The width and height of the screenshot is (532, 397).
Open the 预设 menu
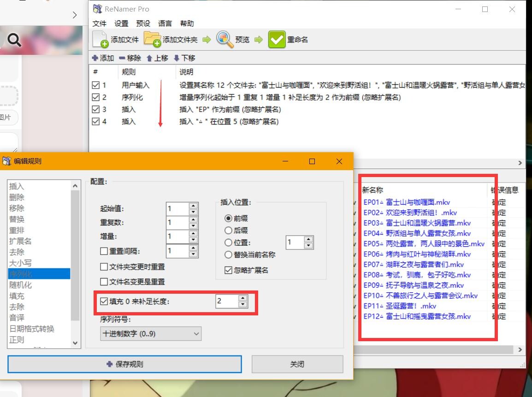pyautogui.click(x=143, y=24)
